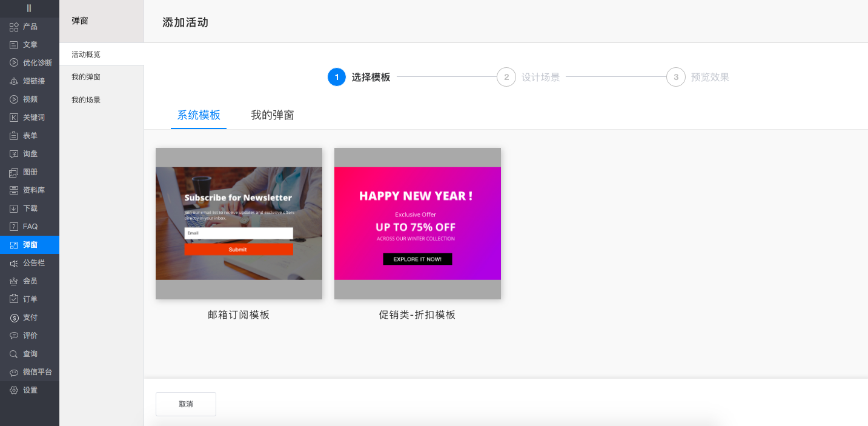Image resolution: width=868 pixels, height=426 pixels.
Task: Click the 微信平台 (WeChat Platform) icon
Action: pos(29,371)
